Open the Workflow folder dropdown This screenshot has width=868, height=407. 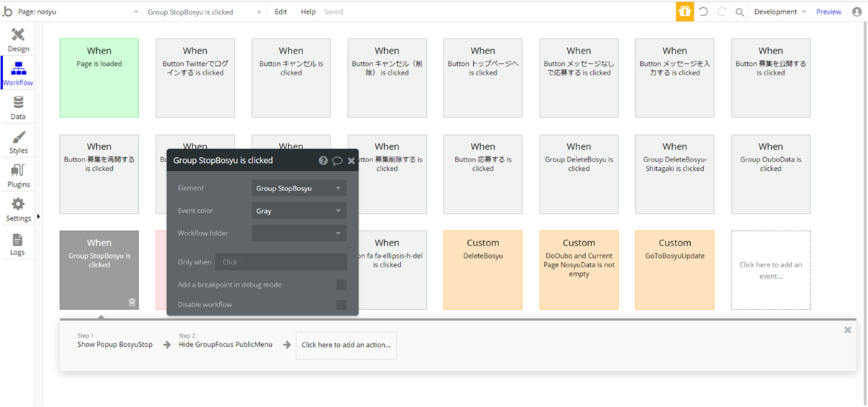(x=299, y=233)
